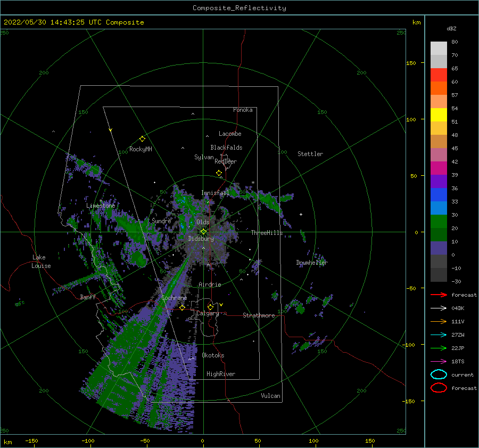This screenshot has height=448, width=479.
Task: Click the Lacombe city label
Action: pos(230,134)
